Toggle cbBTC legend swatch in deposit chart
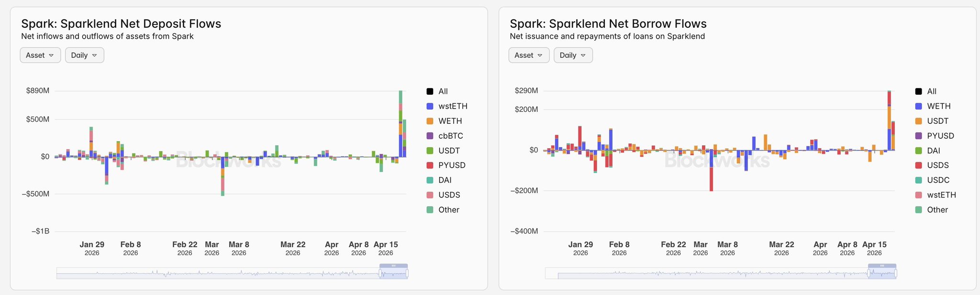Screen dimensions: 980x295 tap(430, 136)
